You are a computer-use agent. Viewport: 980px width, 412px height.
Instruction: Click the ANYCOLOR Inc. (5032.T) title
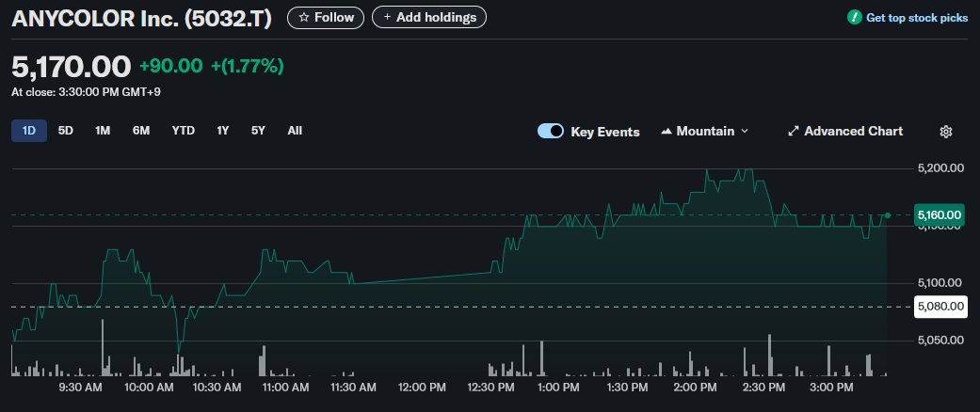point(142,19)
